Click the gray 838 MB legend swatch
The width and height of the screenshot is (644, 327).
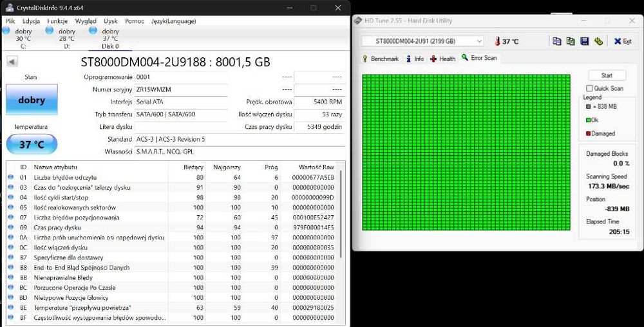point(588,106)
